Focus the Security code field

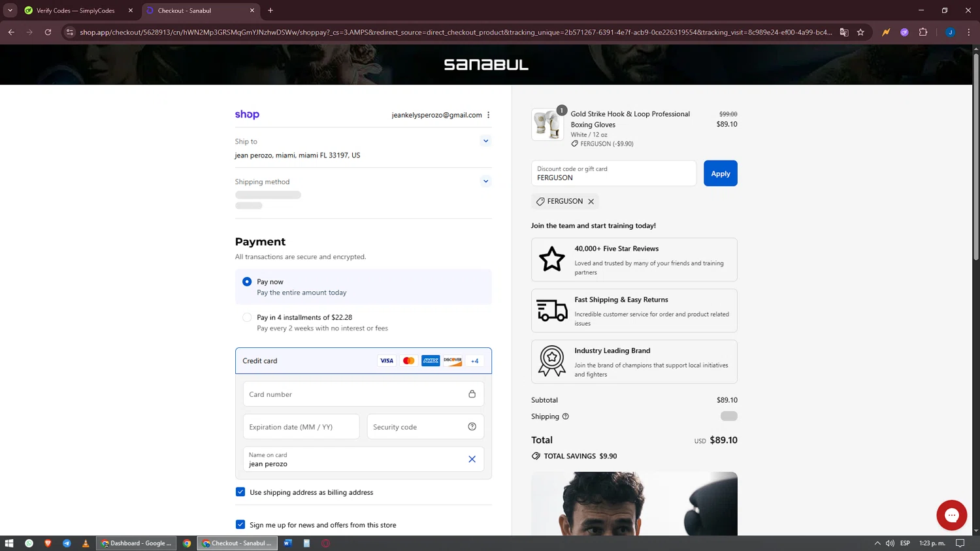coord(425,427)
